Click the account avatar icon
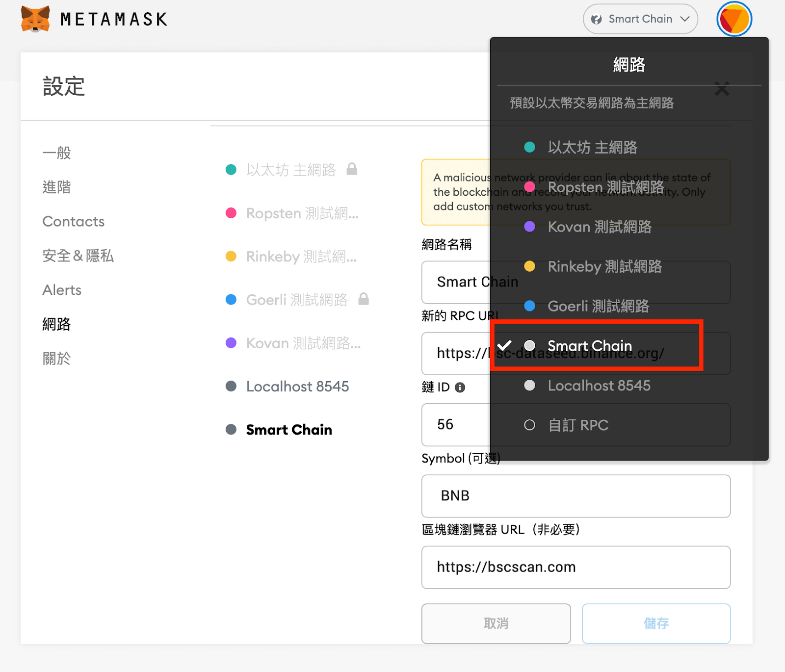The height and width of the screenshot is (672, 785). (x=734, y=19)
